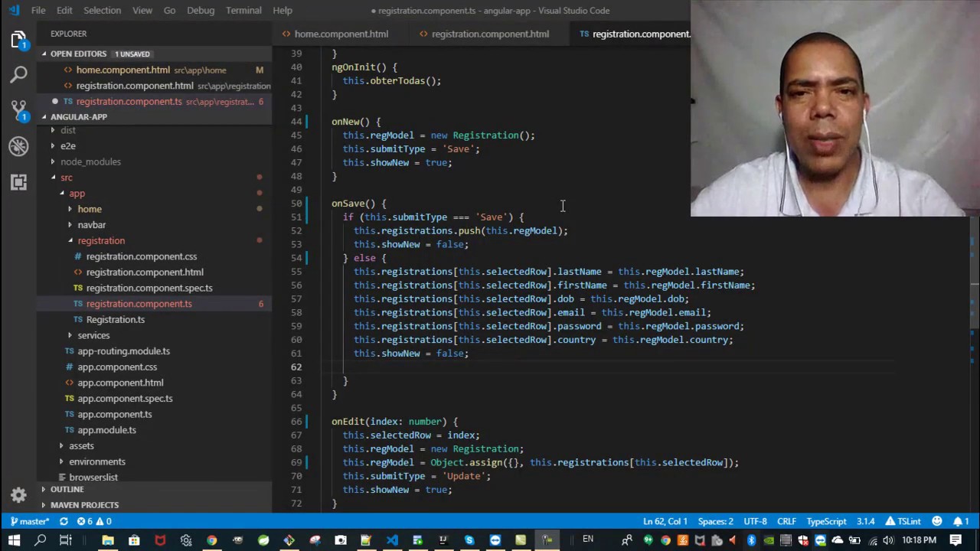Image resolution: width=980 pixels, height=551 pixels.
Task: Open errors and warnings count
Action: pos(94,521)
